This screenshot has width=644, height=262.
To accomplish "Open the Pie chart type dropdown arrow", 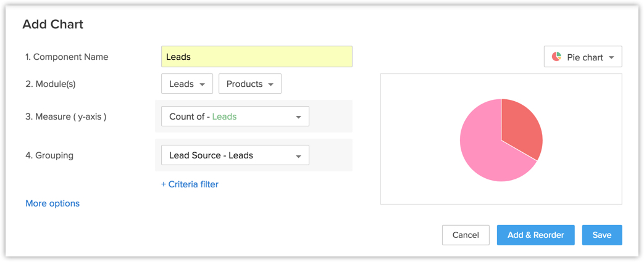I will coord(611,57).
